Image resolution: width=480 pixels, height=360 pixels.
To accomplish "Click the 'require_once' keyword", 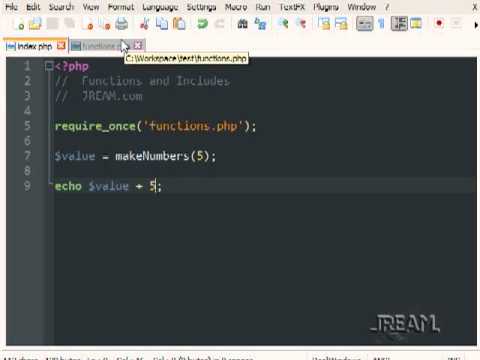I will pyautogui.click(x=95, y=126).
